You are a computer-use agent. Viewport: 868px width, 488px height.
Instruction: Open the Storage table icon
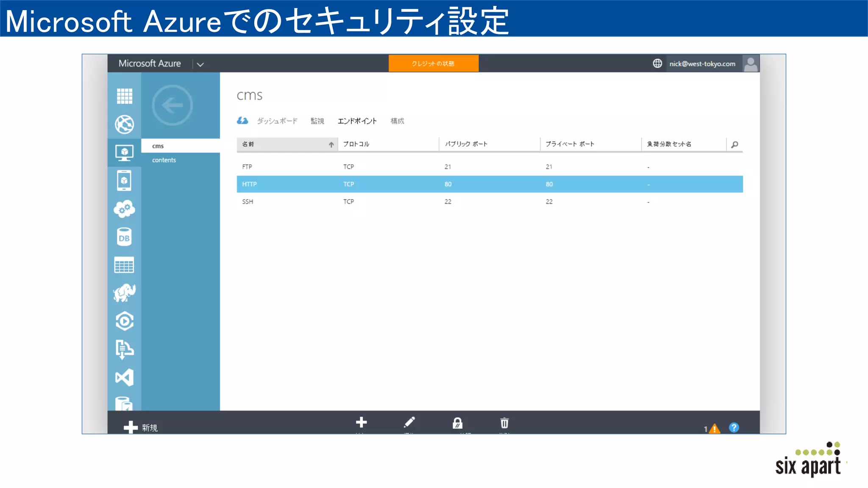pos(124,265)
